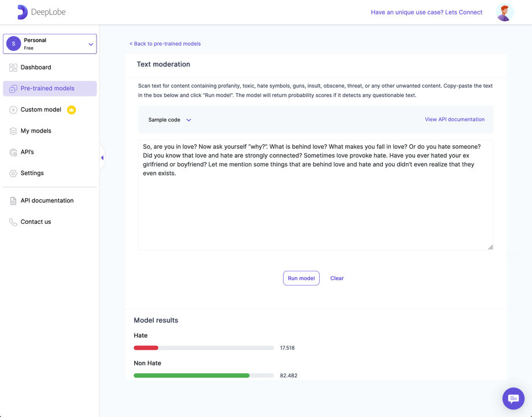
Task: Click the API's globe icon
Action: (13, 152)
